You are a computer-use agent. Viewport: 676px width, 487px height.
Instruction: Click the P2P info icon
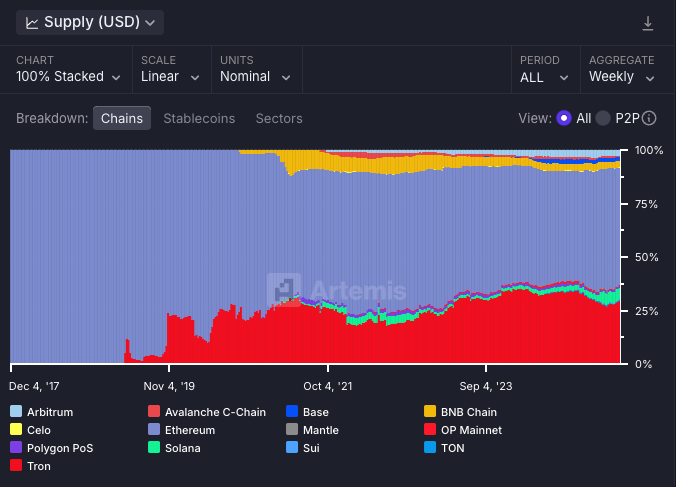pos(649,118)
